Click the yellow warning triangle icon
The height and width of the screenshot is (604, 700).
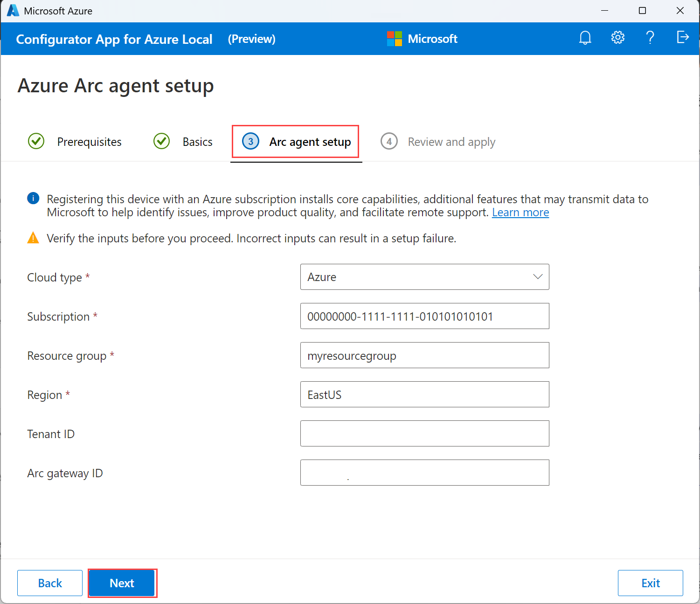coord(33,238)
